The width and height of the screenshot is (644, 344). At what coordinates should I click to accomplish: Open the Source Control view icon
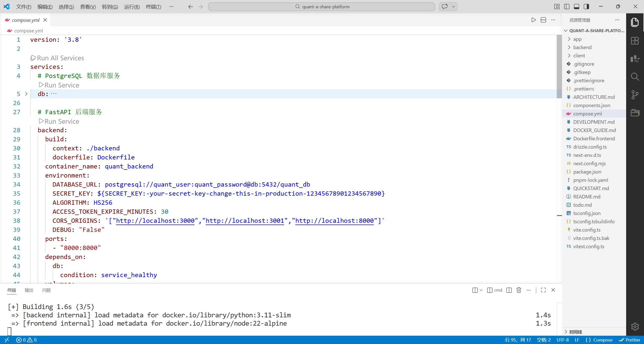click(x=635, y=95)
